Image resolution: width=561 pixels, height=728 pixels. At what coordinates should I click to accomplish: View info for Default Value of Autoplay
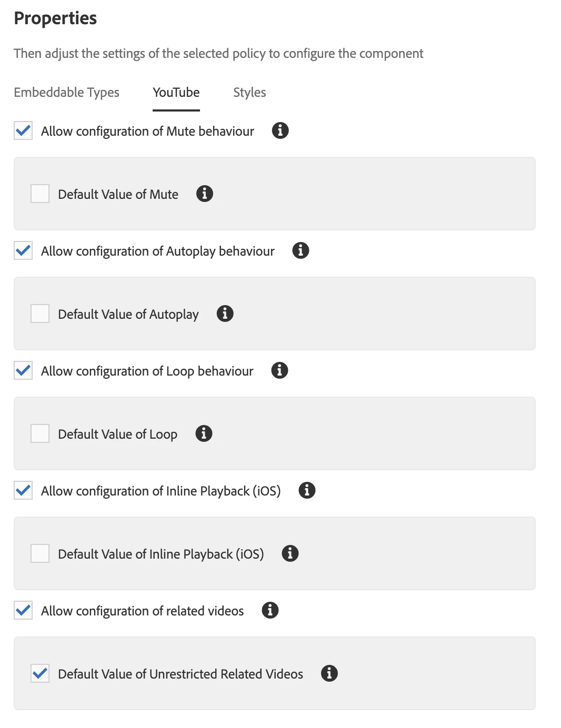[x=225, y=314]
